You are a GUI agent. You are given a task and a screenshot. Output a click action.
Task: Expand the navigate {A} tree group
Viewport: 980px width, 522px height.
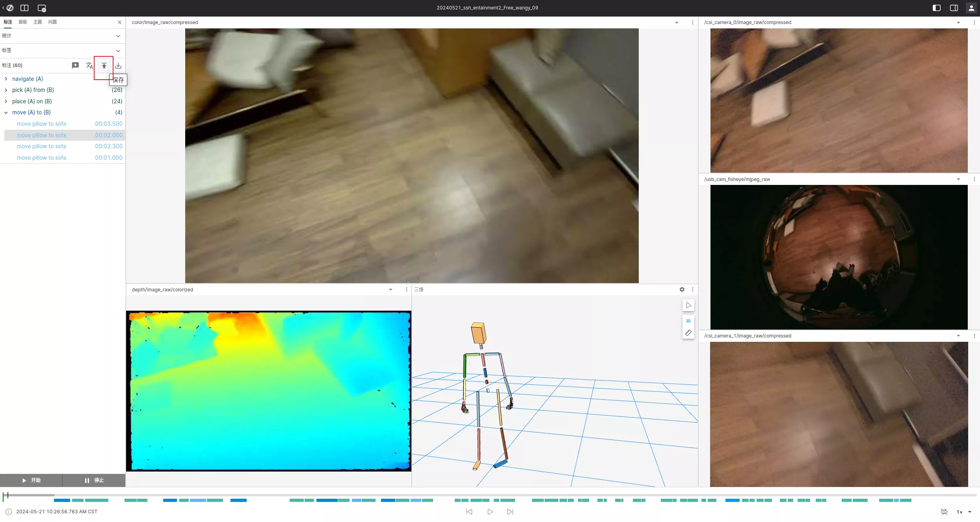6,79
